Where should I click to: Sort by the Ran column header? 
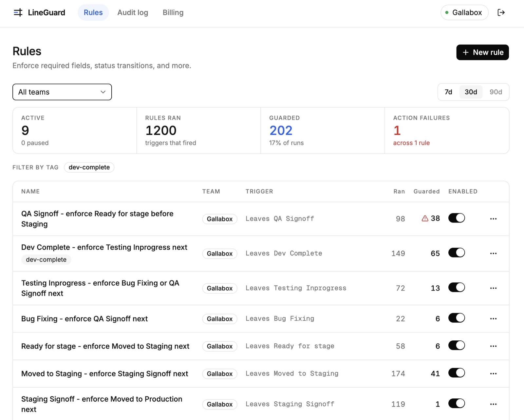(399, 191)
